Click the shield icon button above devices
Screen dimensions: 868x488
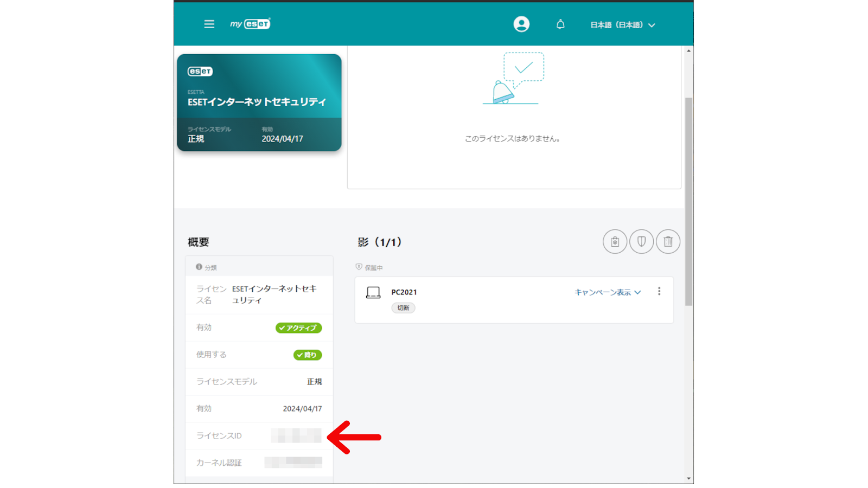[641, 242]
